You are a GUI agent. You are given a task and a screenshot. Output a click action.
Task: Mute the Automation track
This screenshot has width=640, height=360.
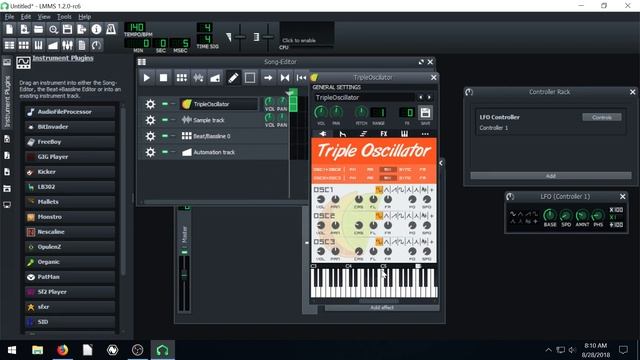[x=165, y=152]
